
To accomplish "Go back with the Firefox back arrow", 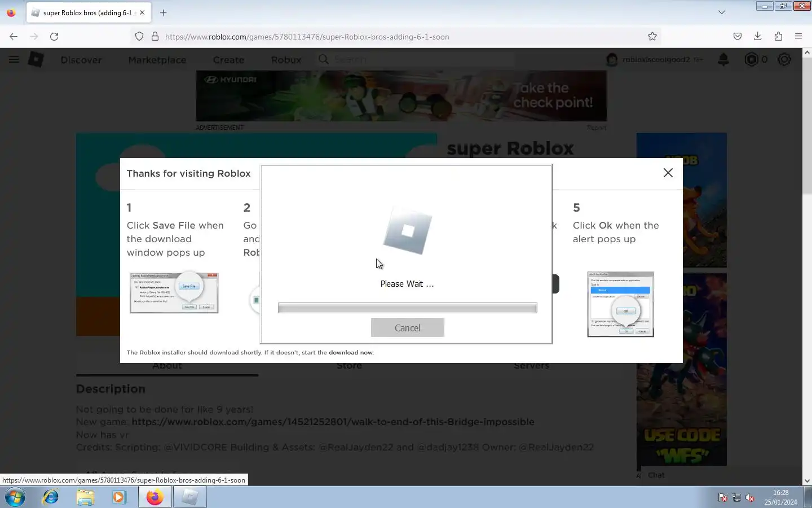I will pos(14,37).
